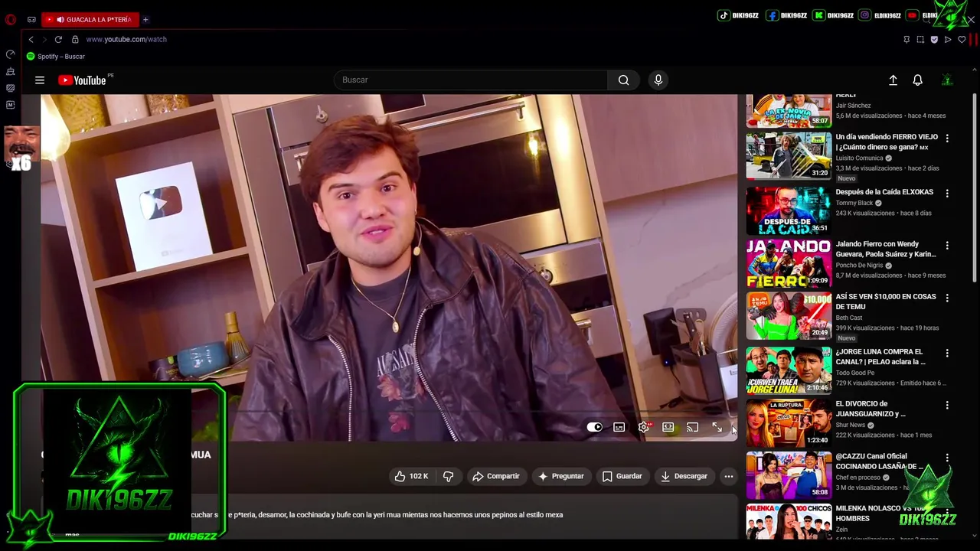This screenshot has height=551, width=980.
Task: View site security lock info
Action: coord(75,39)
